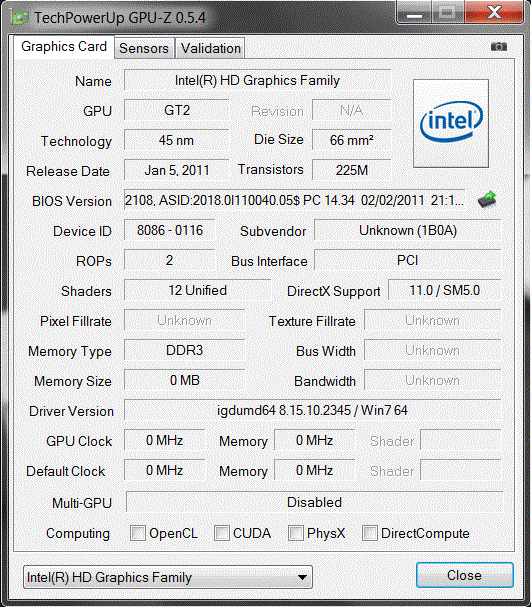The image size is (531, 607).
Task: Click the Jan 5, 2011 release date
Action: point(177,170)
